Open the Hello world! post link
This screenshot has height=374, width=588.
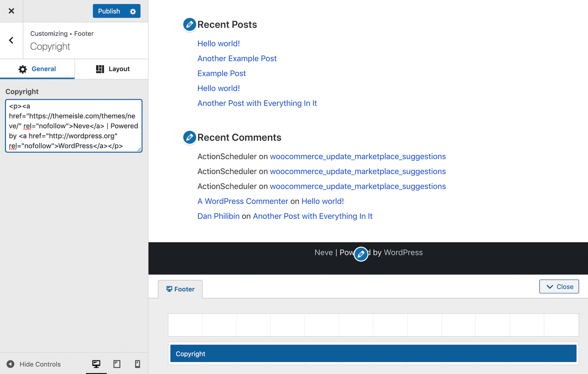[x=218, y=43]
